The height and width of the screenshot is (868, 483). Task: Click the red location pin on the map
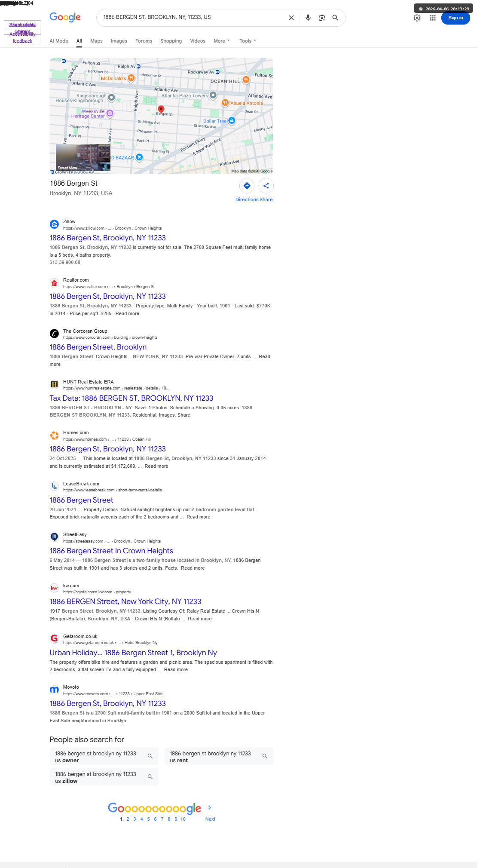coord(161,109)
